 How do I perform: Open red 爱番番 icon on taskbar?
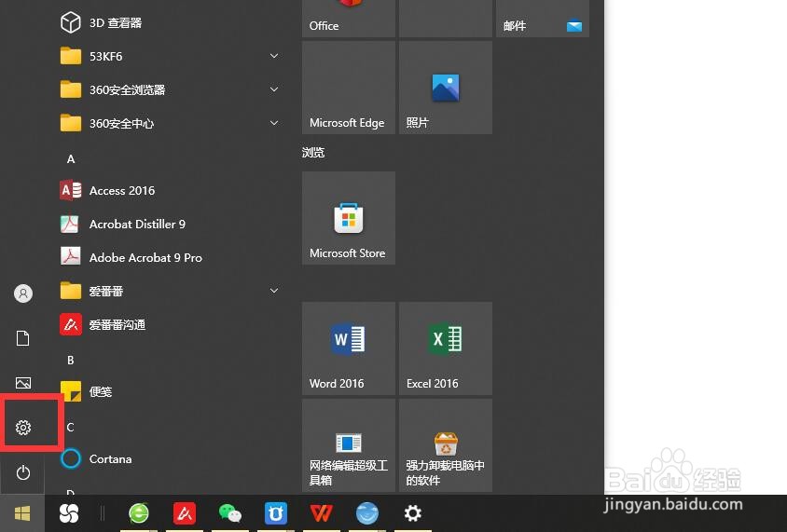[185, 513]
